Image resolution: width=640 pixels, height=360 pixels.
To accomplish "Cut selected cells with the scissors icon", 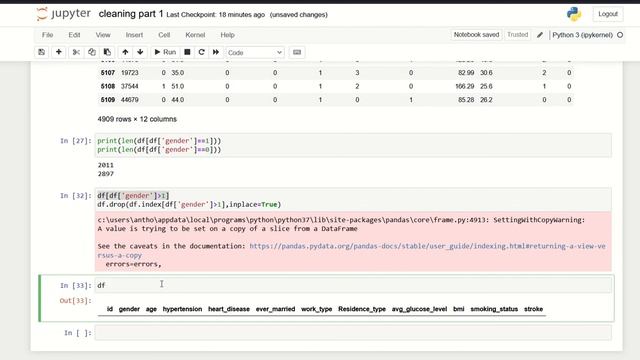I will [x=76, y=52].
